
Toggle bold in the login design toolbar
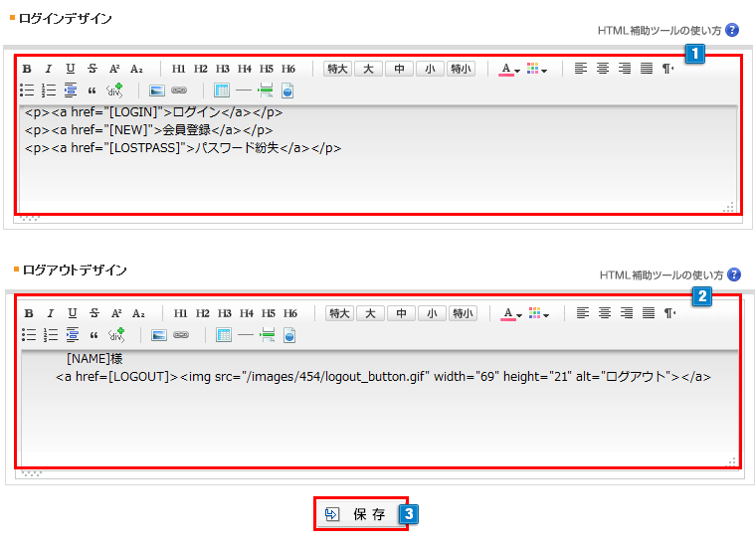[x=27, y=69]
